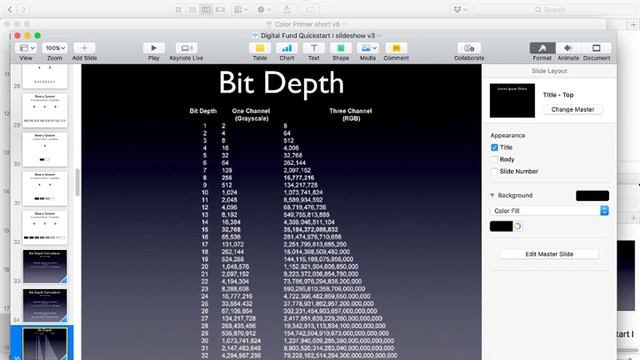This screenshot has height=360, width=640.
Task: Click the Background preview swatch
Action: pos(592,196)
